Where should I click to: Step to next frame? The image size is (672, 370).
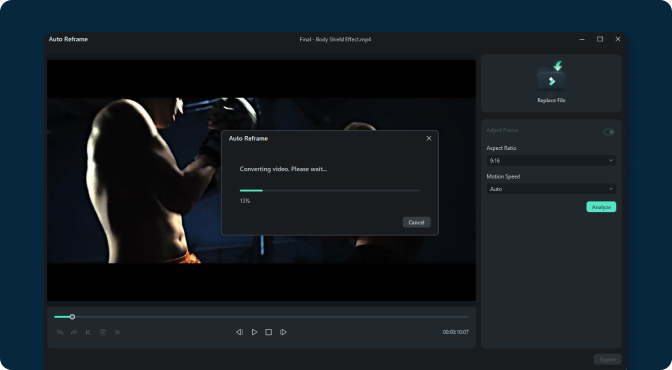(x=283, y=332)
